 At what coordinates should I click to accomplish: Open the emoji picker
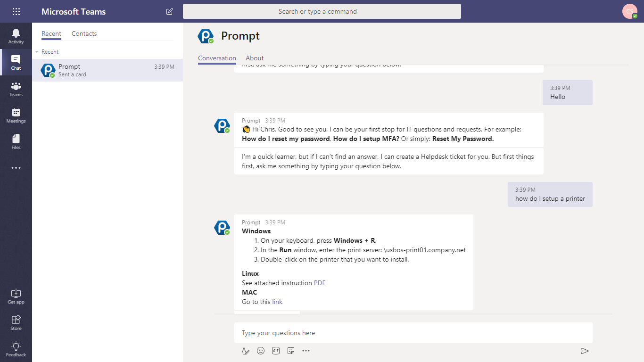tap(261, 351)
